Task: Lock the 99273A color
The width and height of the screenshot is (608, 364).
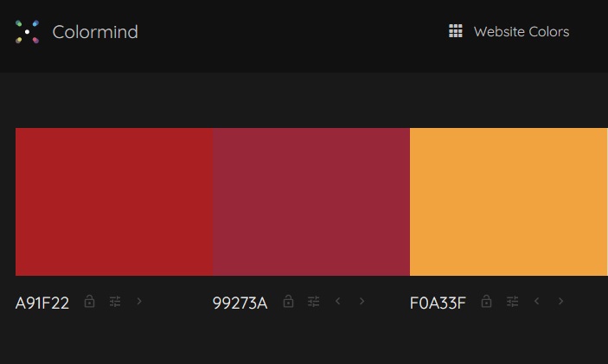Action: pyautogui.click(x=288, y=301)
